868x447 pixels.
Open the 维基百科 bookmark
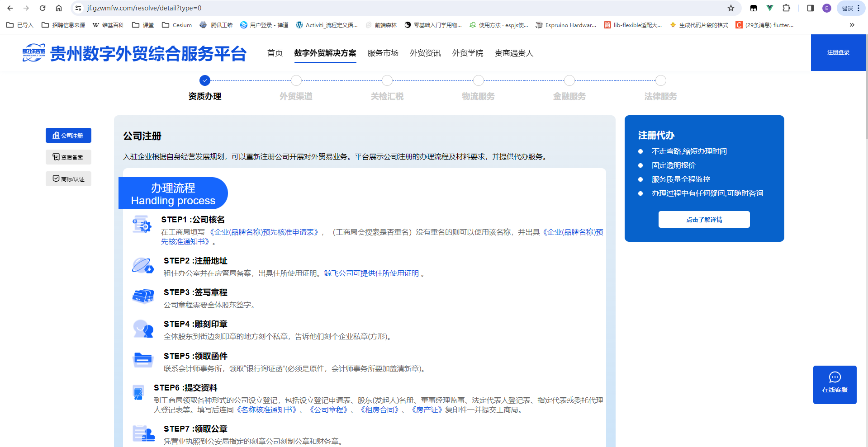pyautogui.click(x=108, y=25)
